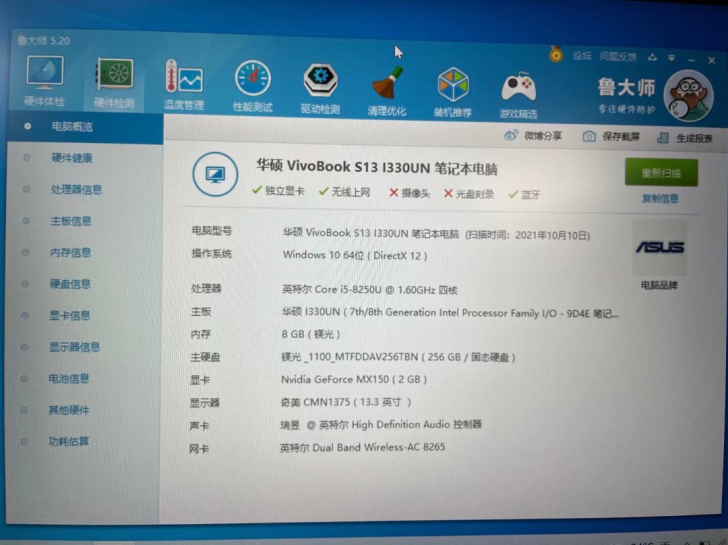Open 论坛 forum link

582,56
